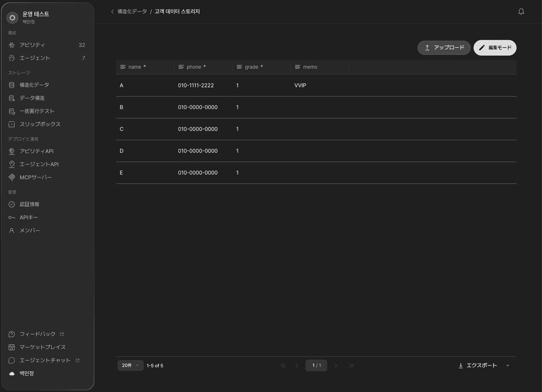Click the マーケットプレイス store icon
Viewport: 542px width, 392px height.
point(12,347)
